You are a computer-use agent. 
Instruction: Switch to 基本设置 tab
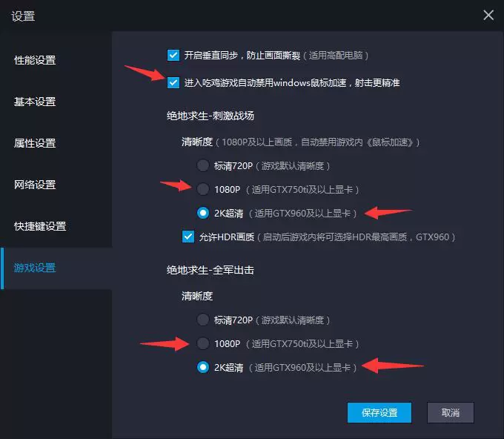pos(35,102)
